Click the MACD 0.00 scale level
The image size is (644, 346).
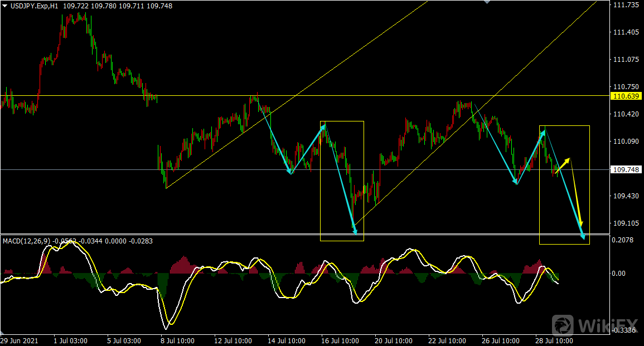tap(619, 273)
